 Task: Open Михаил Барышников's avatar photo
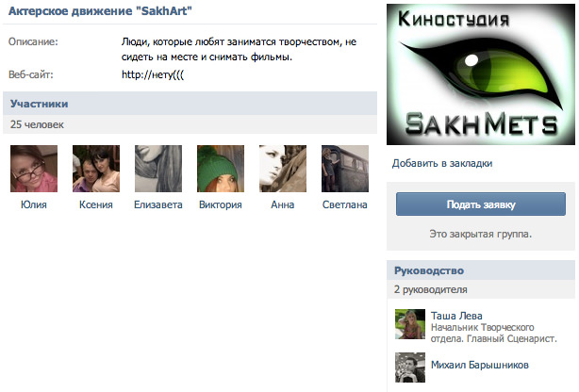[x=410, y=367]
